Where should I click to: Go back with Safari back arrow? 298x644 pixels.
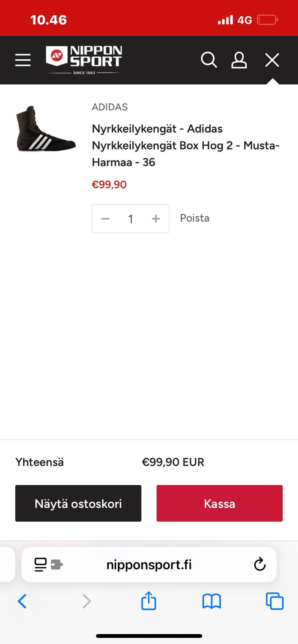coord(22,601)
